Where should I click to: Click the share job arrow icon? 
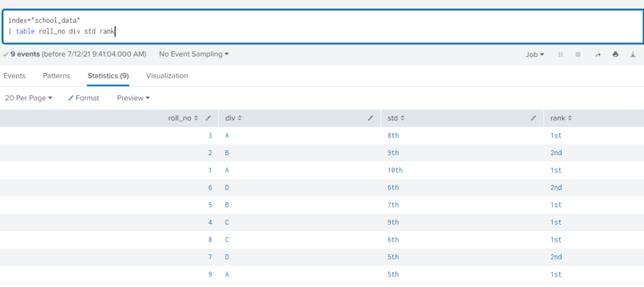pyautogui.click(x=598, y=55)
